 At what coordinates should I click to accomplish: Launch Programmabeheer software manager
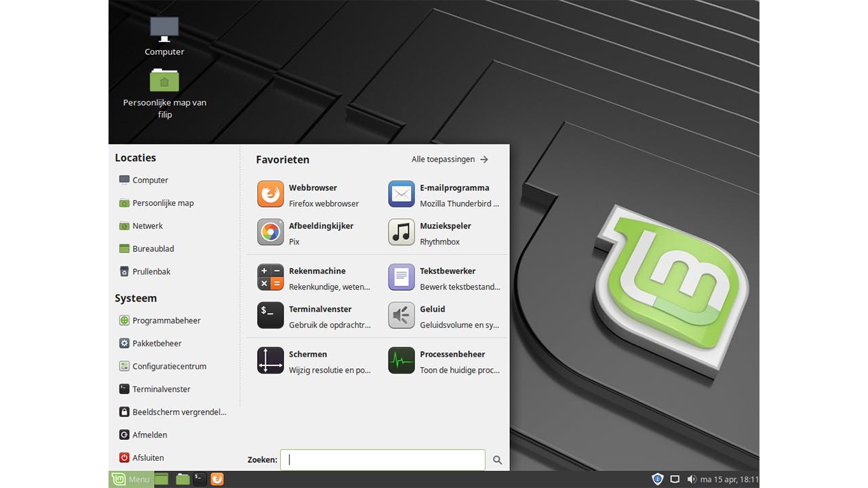160,321
